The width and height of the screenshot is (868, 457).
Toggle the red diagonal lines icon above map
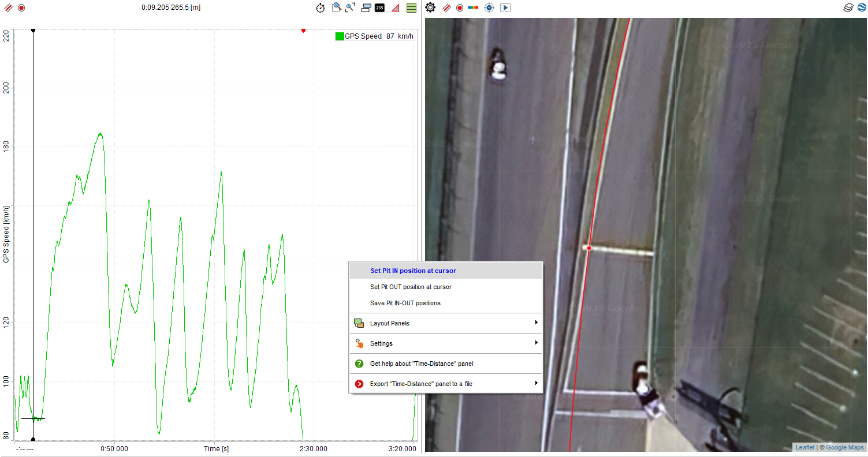446,8
